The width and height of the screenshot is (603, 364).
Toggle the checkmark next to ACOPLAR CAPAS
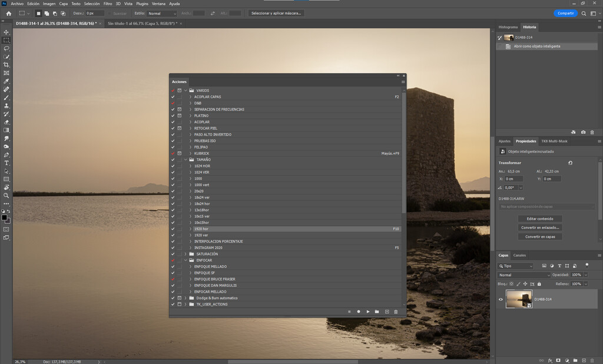click(172, 97)
